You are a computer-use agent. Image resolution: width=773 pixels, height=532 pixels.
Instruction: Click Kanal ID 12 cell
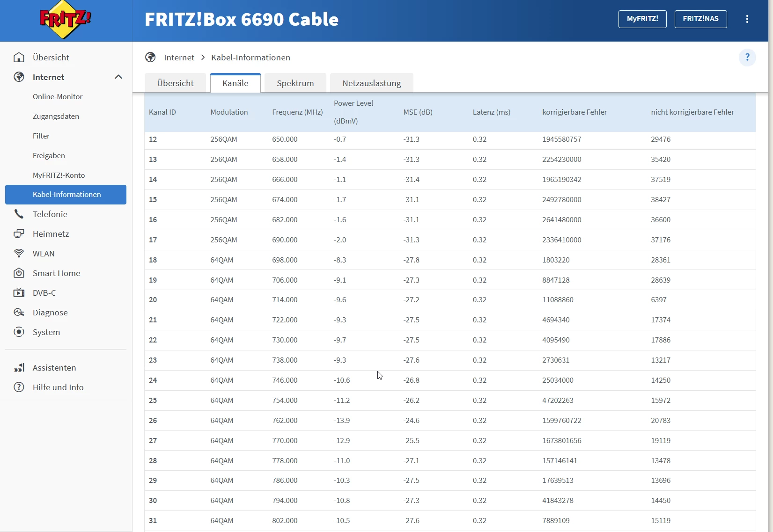153,139
